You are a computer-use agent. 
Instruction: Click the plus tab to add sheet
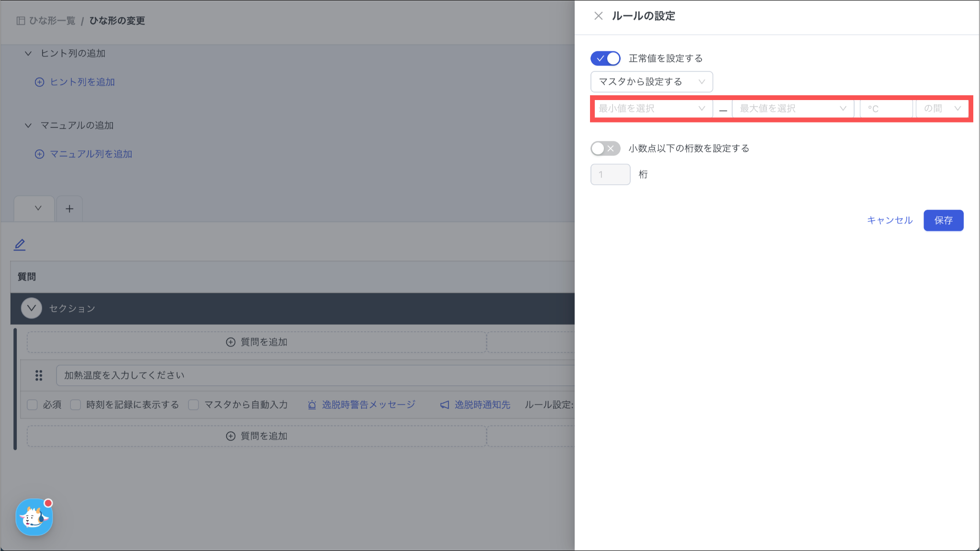[69, 209]
